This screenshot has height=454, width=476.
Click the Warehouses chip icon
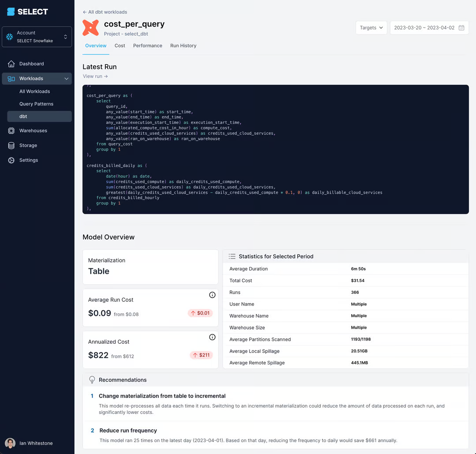point(11,131)
